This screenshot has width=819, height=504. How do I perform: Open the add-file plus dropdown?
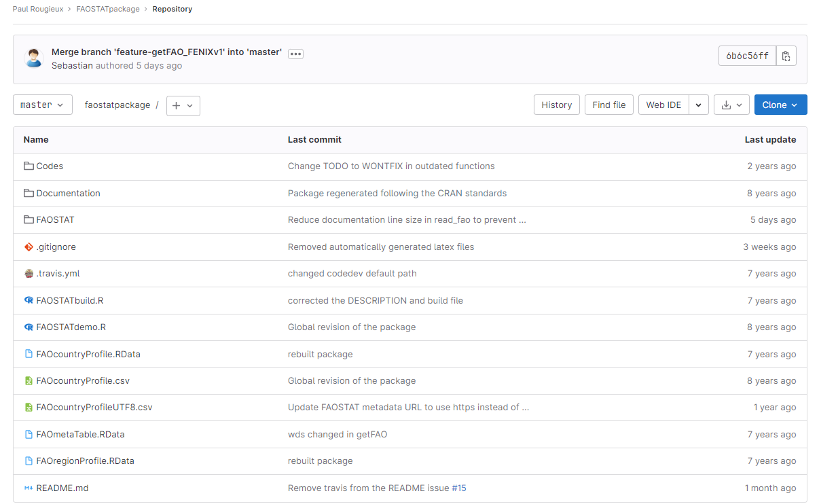[183, 106]
